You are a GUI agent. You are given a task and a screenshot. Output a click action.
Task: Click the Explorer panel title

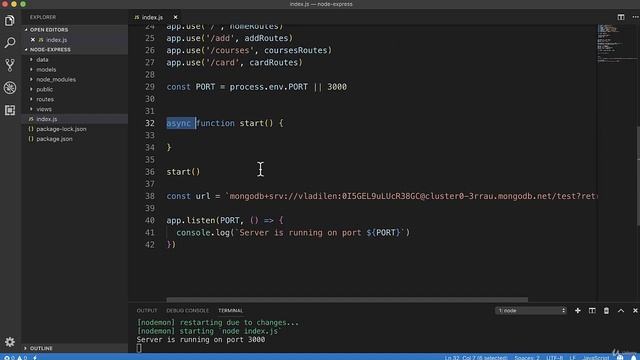point(43,17)
